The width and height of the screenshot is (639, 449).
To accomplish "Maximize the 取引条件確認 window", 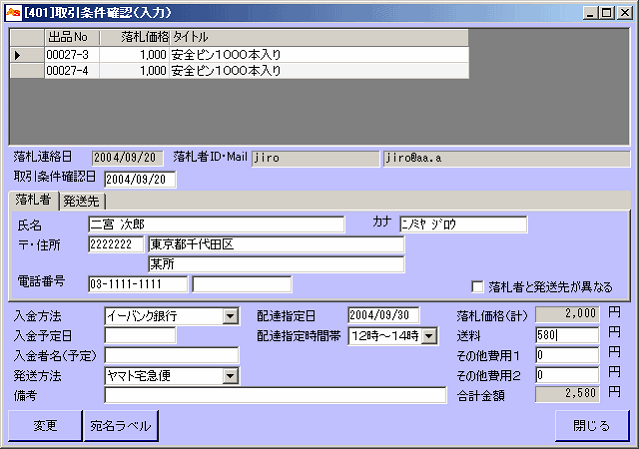I will click(x=606, y=13).
